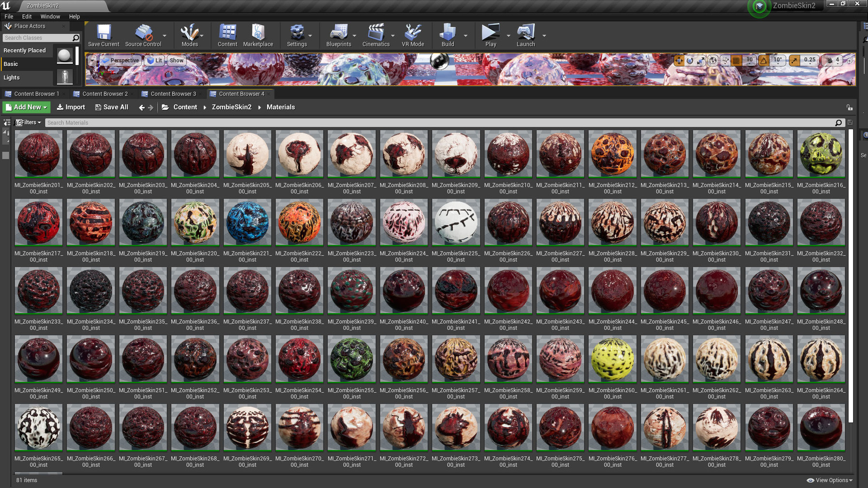Image resolution: width=868 pixels, height=488 pixels.
Task: Toggle rotation snapping on viewport
Action: pyautogui.click(x=764, y=60)
